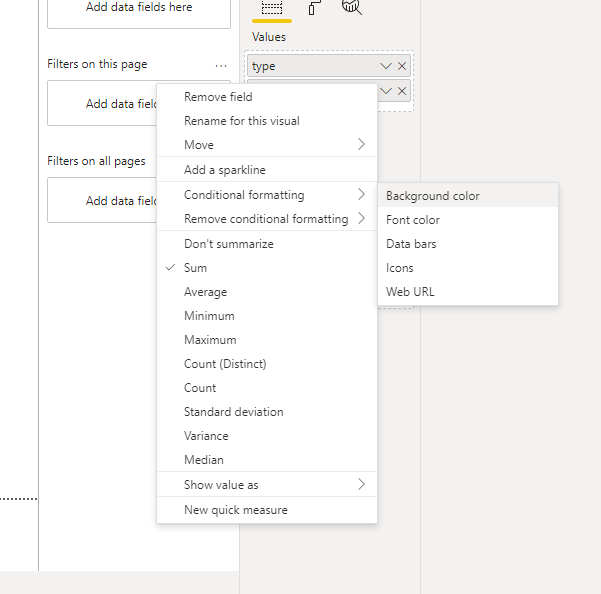The width and height of the screenshot is (601, 594).
Task: Expand the Move submenu
Action: 267,145
